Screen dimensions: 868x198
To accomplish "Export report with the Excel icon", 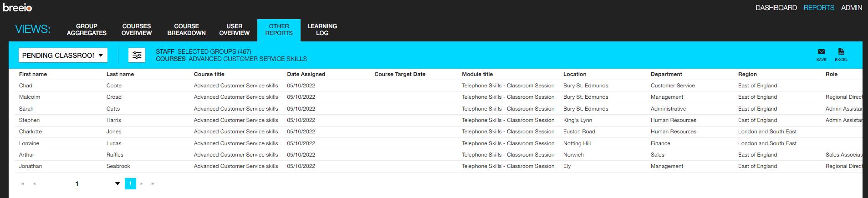I will (x=841, y=52).
